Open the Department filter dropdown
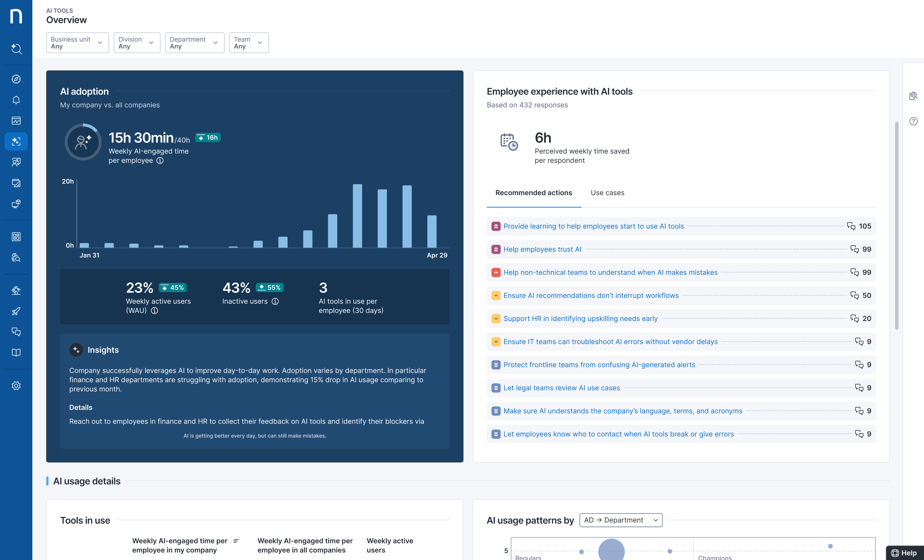This screenshot has height=560, width=924. 194,43
